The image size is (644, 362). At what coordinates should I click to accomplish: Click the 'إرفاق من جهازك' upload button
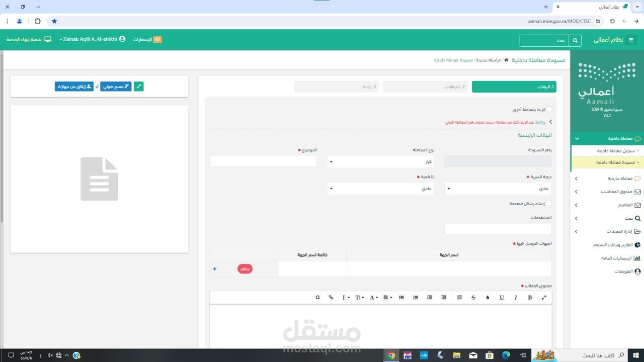(74, 86)
